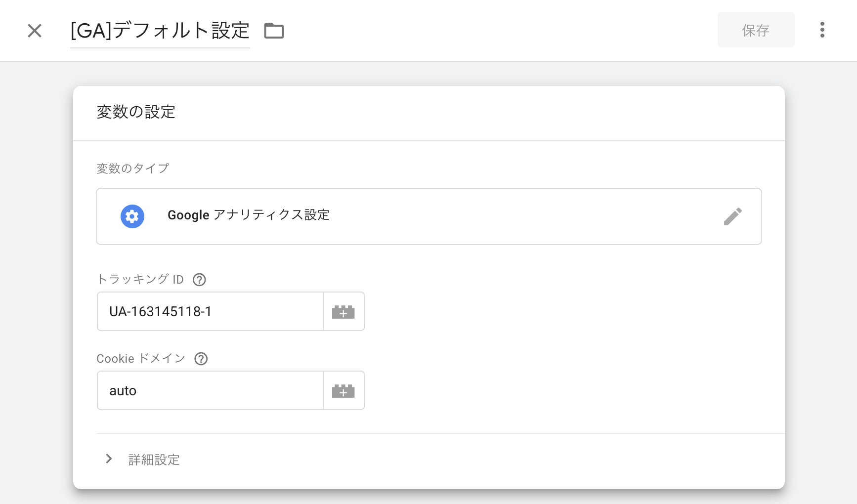Open the three-dot more options menu
This screenshot has width=857, height=504.
click(x=822, y=30)
